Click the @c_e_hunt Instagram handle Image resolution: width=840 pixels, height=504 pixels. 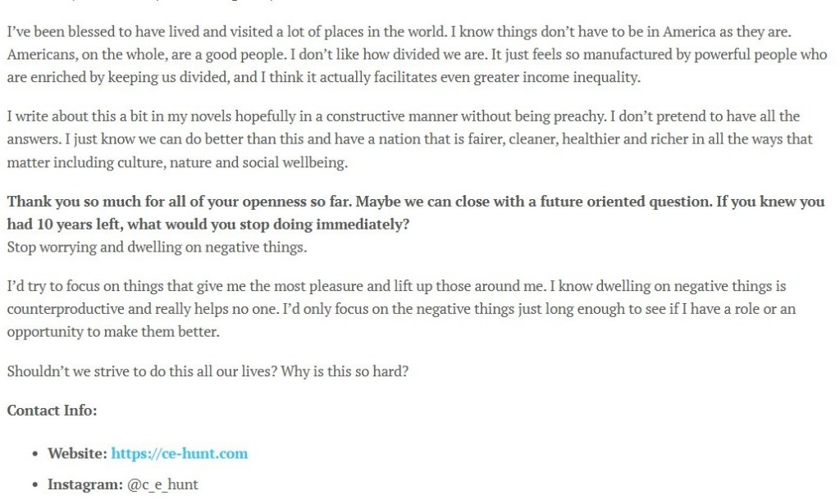coord(162,484)
